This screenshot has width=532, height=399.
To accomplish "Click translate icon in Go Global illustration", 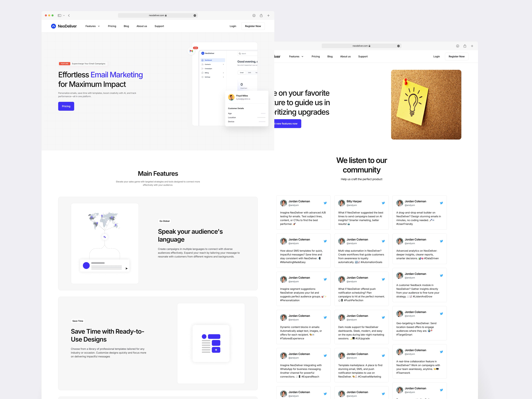I will point(105,237).
